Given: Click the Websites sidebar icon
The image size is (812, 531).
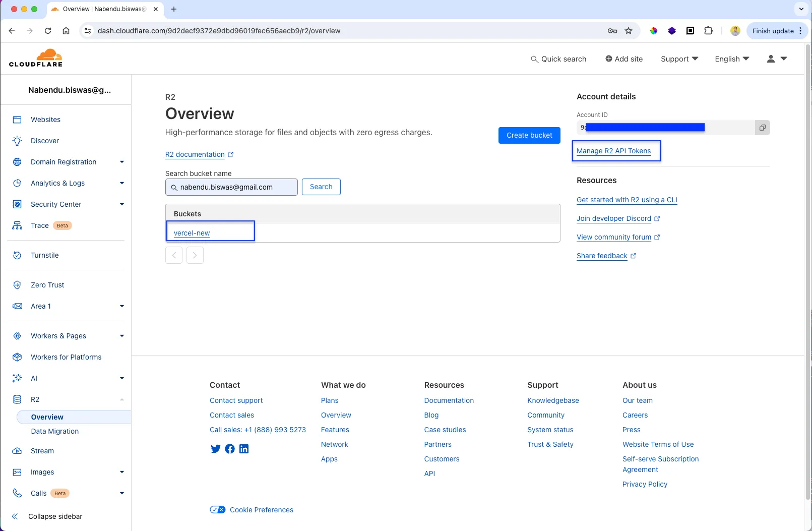Looking at the screenshot, I should coord(17,120).
